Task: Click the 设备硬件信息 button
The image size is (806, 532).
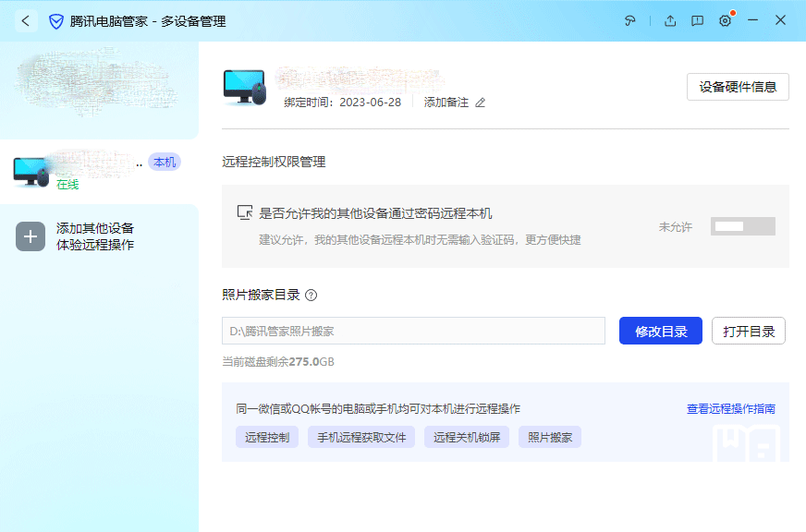Action: tap(738, 87)
